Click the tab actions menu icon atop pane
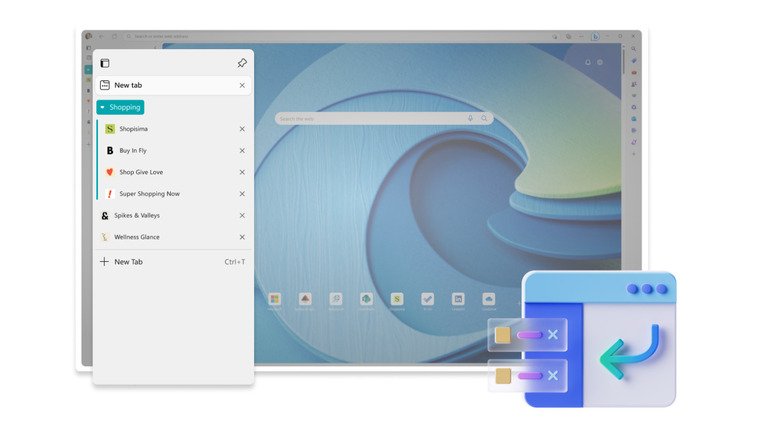The image size is (780, 438). pyautogui.click(x=104, y=63)
